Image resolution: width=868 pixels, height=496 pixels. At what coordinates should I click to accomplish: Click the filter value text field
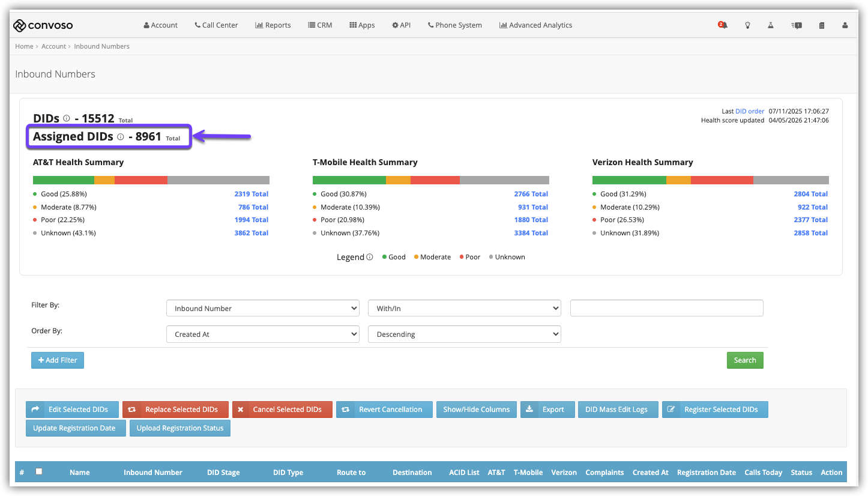[667, 308]
